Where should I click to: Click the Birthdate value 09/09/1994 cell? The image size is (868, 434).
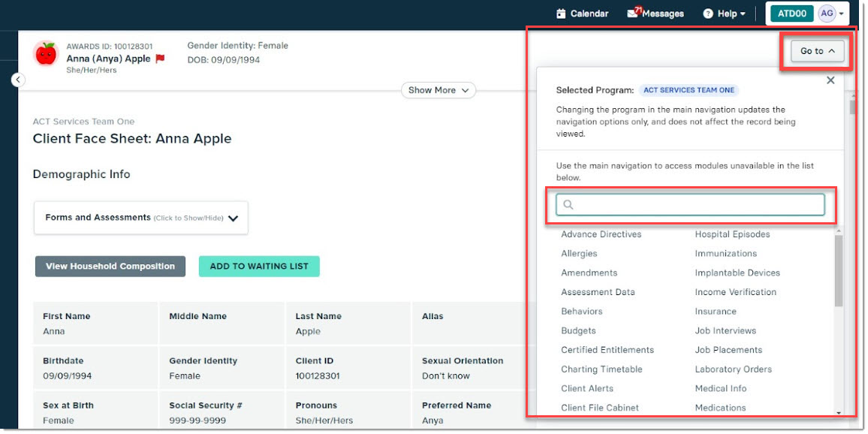(67, 376)
